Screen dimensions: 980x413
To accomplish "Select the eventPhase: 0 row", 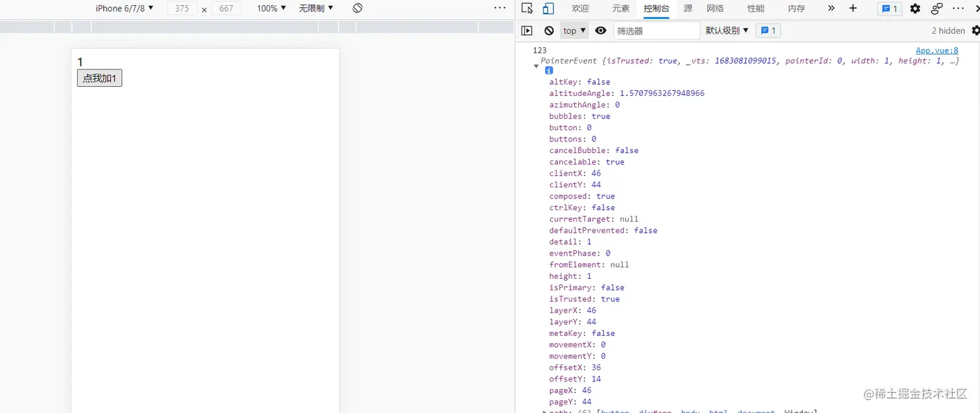I will coord(579,253).
